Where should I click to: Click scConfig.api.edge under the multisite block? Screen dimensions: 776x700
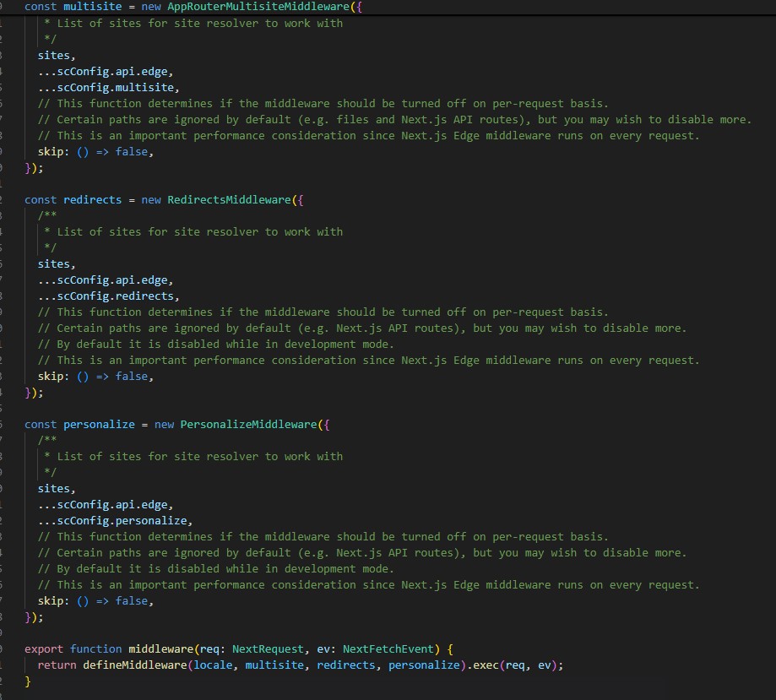tap(107, 71)
